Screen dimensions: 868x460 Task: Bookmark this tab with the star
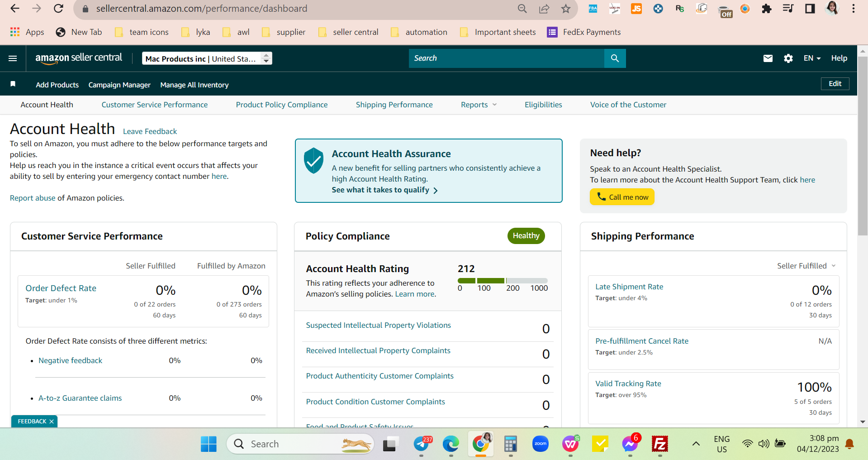tap(566, 9)
